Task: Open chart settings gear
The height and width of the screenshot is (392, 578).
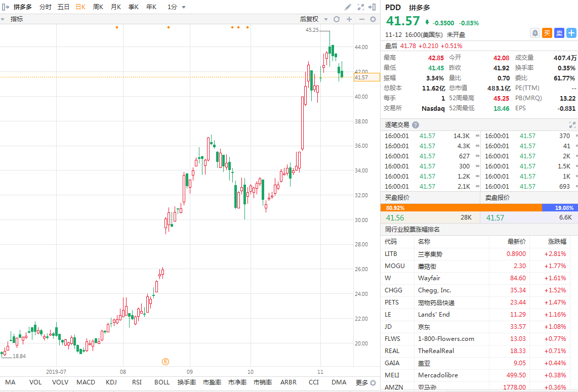Action: point(373,19)
